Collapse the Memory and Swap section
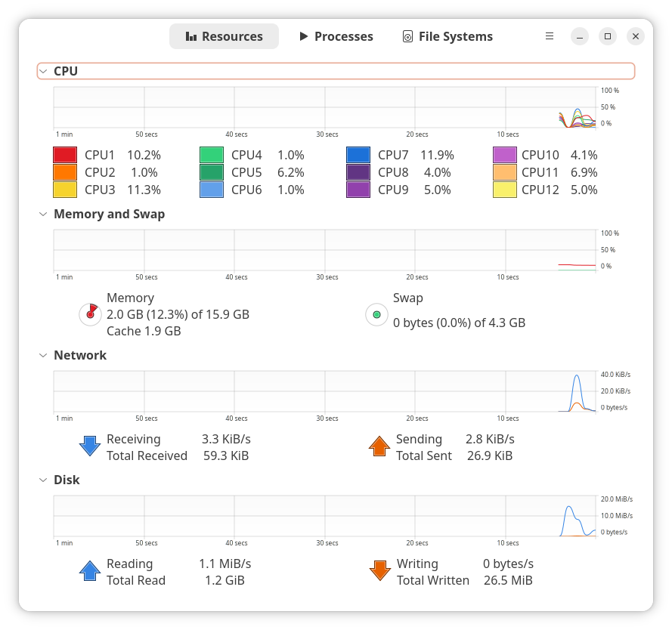This screenshot has width=672, height=630. [x=43, y=214]
